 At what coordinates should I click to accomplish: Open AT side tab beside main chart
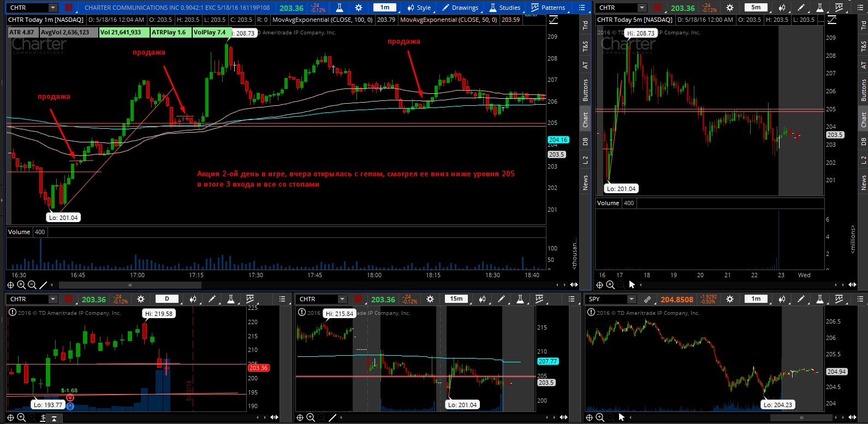tap(585, 65)
